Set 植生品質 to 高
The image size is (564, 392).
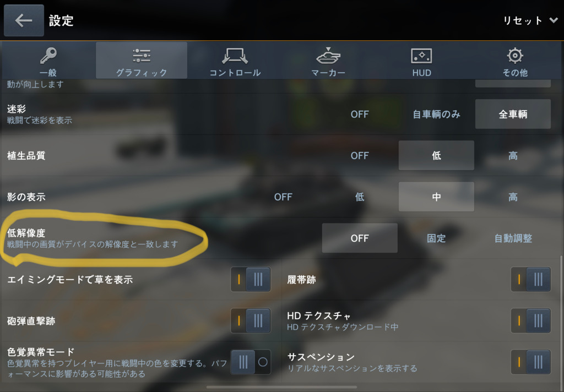pyautogui.click(x=513, y=156)
